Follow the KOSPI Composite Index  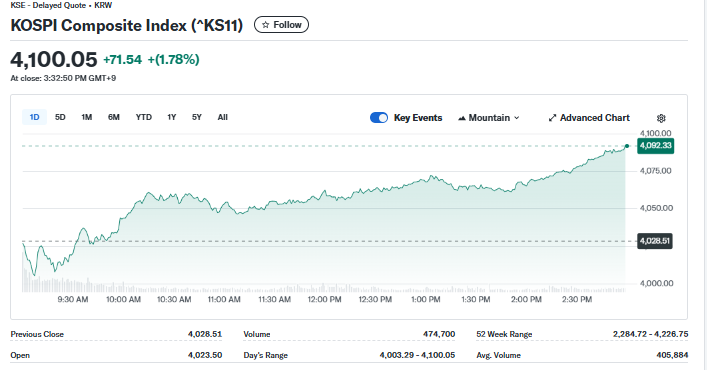pos(281,25)
